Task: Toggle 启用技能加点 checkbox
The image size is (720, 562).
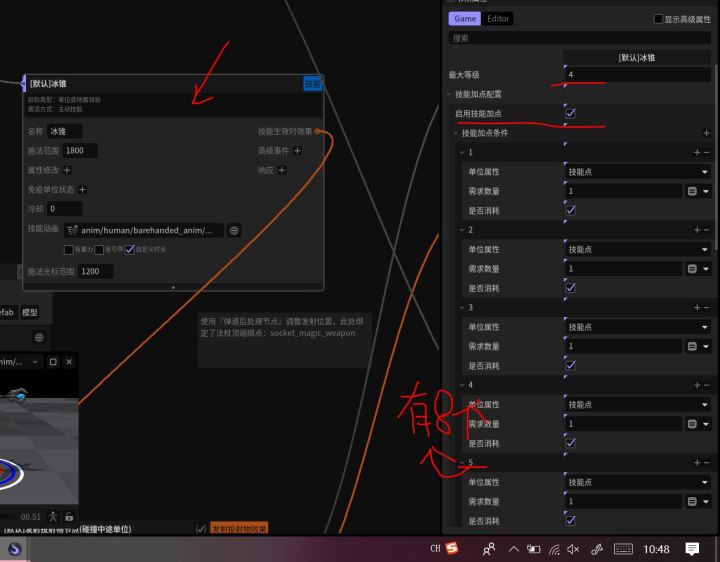Action: [571, 113]
